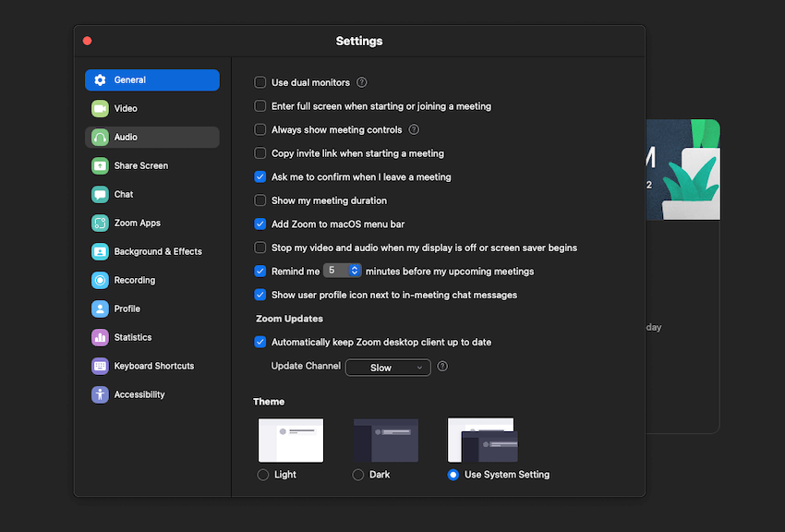
Task: Click the Video camera icon in sidebar
Action: [x=100, y=109]
